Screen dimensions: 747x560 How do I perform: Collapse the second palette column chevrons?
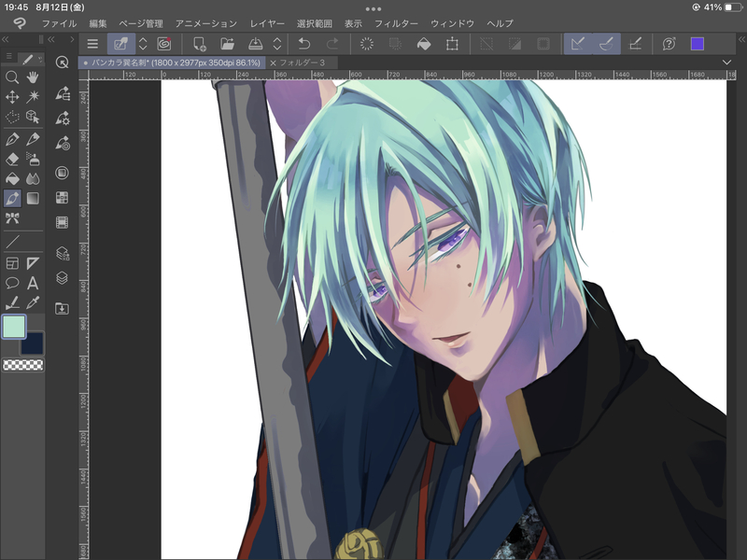click(x=51, y=39)
